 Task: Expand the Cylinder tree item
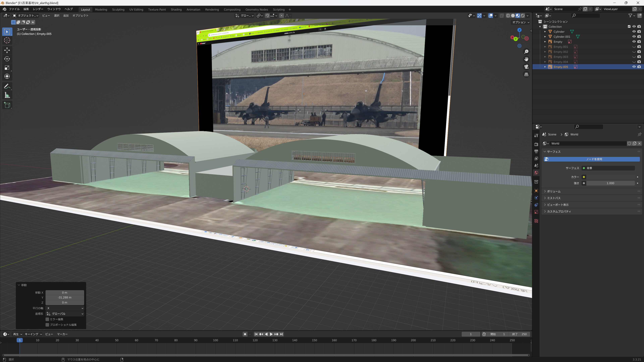click(545, 32)
